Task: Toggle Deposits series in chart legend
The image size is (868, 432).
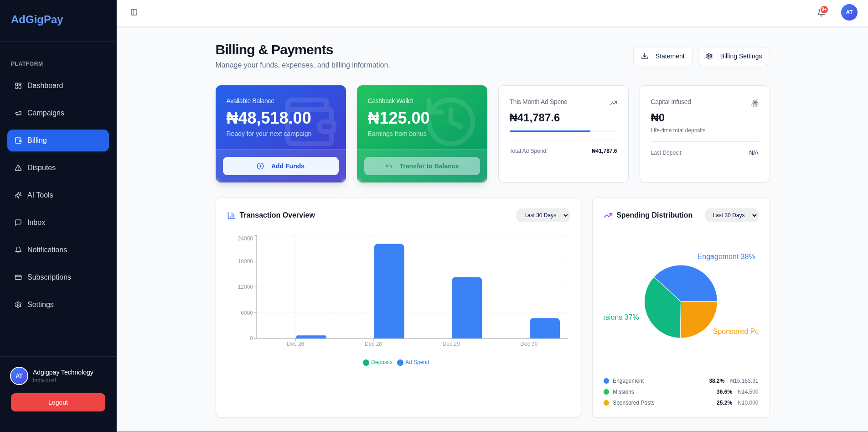Action: pos(377,362)
